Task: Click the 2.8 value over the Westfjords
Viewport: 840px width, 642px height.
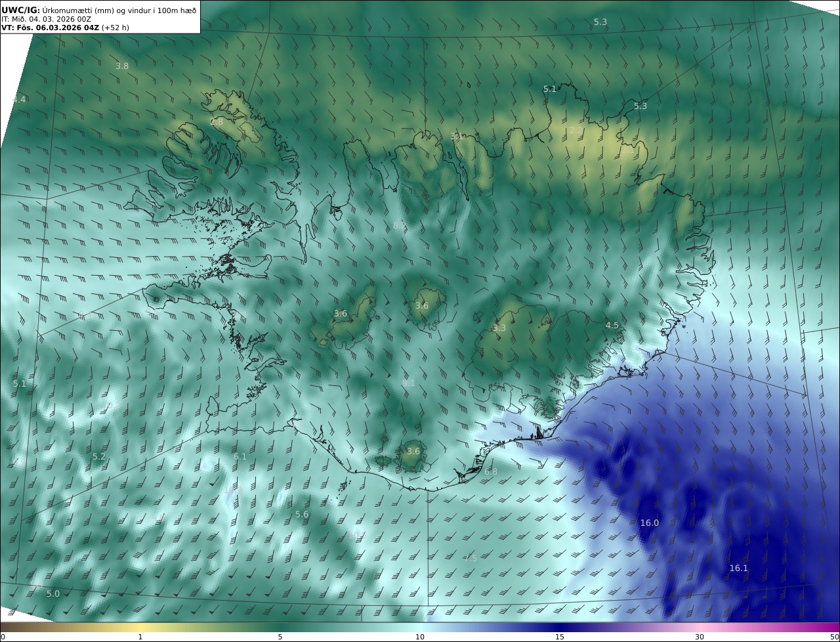Action: click(217, 122)
